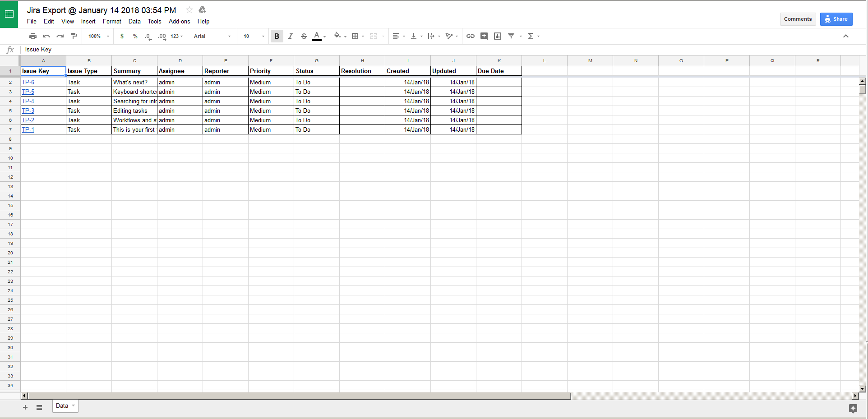Open the font size dropdown
The width and height of the screenshot is (868, 419).
(254, 36)
